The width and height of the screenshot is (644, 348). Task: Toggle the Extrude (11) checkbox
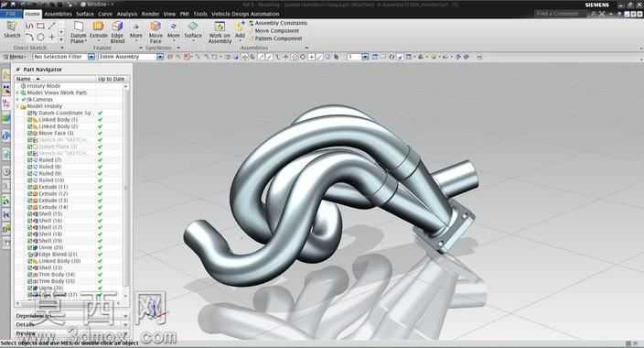click(29, 187)
